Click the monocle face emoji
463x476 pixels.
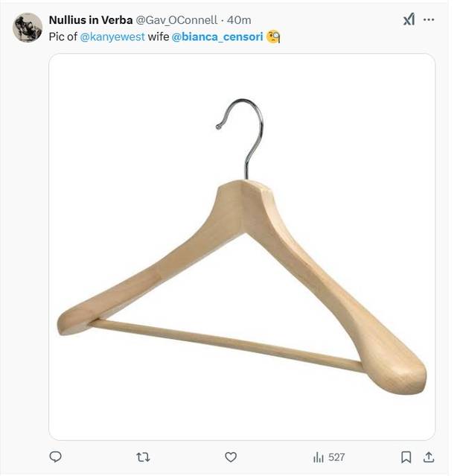pos(273,37)
